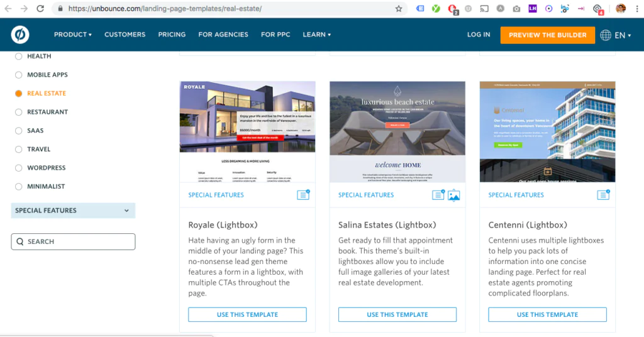The width and height of the screenshot is (644, 337).
Task: Open the Royale template preview thumbnail
Action: coord(247,132)
